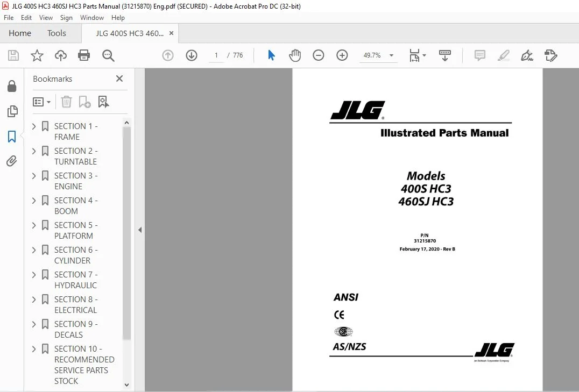The image size is (579, 392).
Task: Expand SECTION 2 - TURNTABLE bookmark
Action: [34, 151]
